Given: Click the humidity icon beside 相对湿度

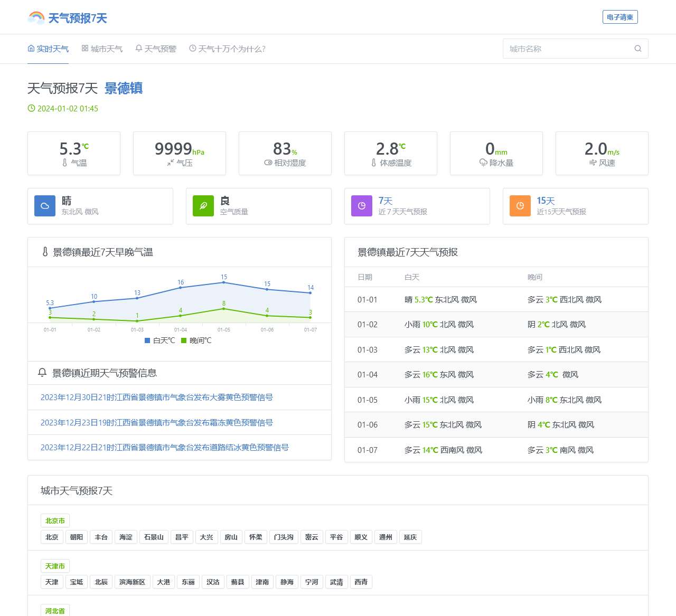Looking at the screenshot, I should [x=268, y=163].
